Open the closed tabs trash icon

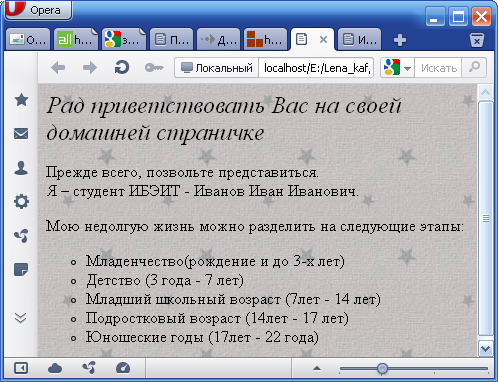point(477,40)
